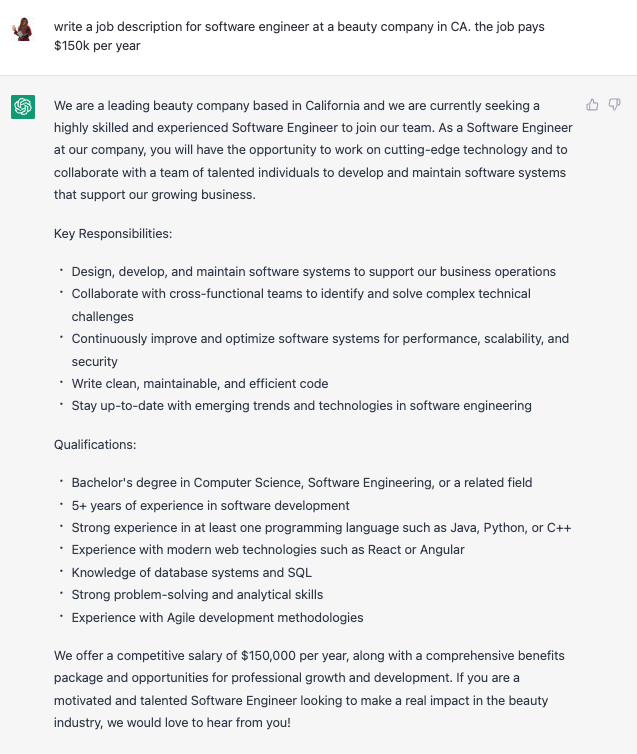Click the Write clean, maintainable code bullet
Screen dimensions: 637x754
pos(200,384)
